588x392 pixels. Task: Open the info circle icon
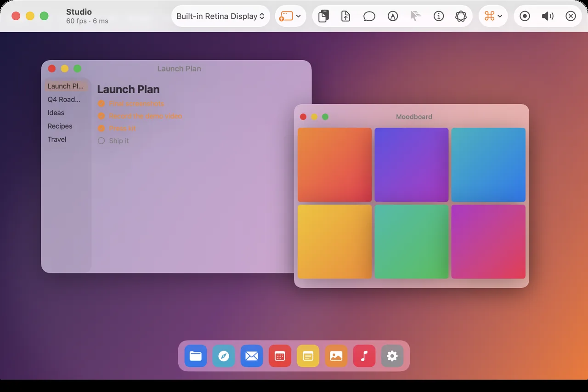(x=439, y=16)
